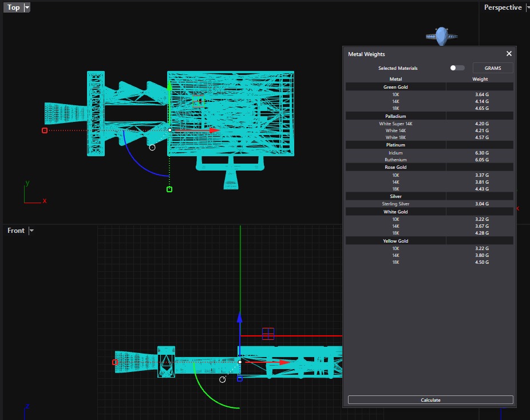Select the Sterling Silver row
This screenshot has height=420, width=530.
point(429,204)
